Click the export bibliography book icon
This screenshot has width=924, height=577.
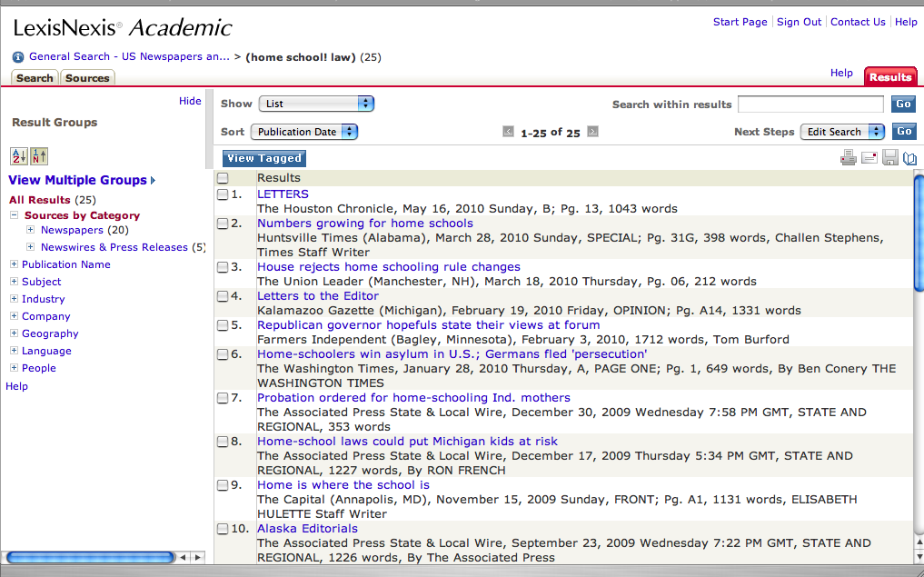pos(909,158)
